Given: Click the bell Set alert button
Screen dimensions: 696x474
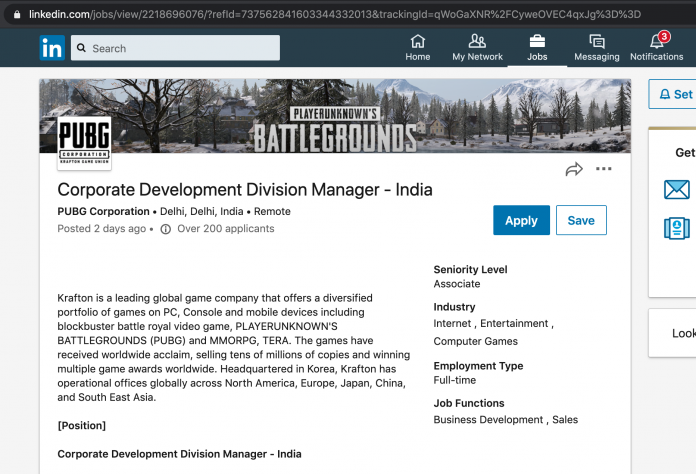Looking at the screenshot, I should pyautogui.click(x=672, y=94).
